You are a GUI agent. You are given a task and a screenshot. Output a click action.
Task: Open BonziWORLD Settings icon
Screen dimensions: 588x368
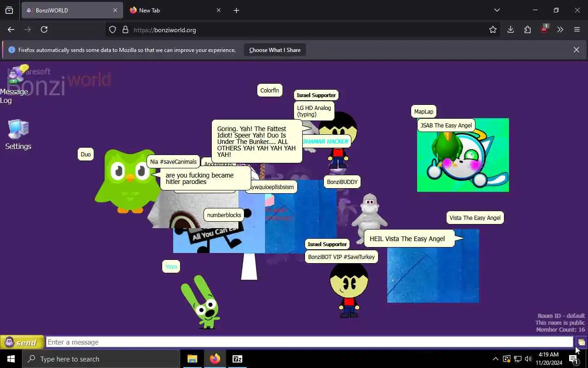pos(18,135)
